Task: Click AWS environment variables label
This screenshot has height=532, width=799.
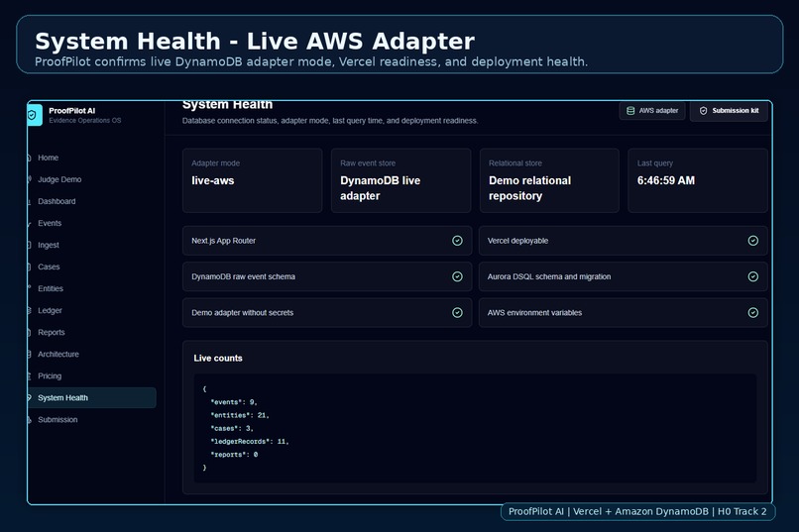Action: coord(534,313)
